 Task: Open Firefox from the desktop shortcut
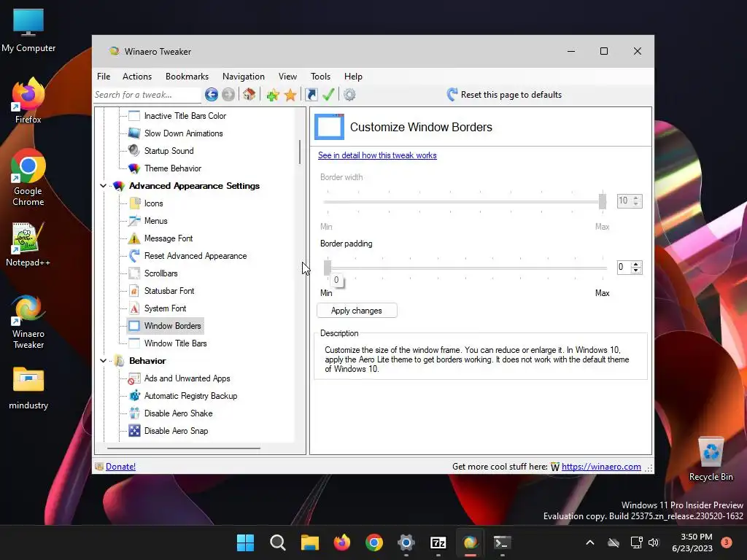click(x=28, y=101)
